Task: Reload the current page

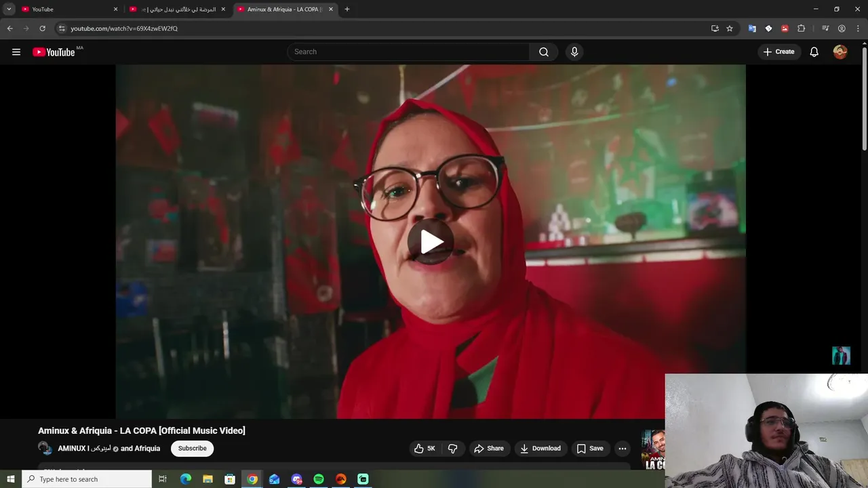Action: click(x=42, y=28)
